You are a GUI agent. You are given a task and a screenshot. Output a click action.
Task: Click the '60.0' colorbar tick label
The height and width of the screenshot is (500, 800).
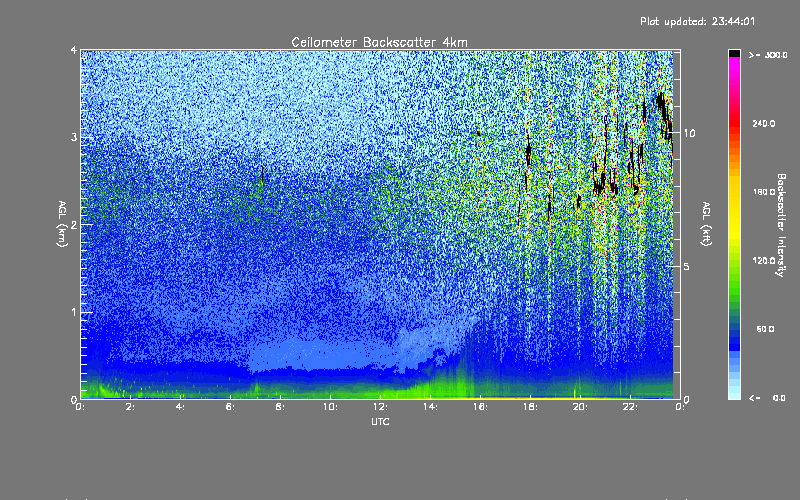coord(765,329)
